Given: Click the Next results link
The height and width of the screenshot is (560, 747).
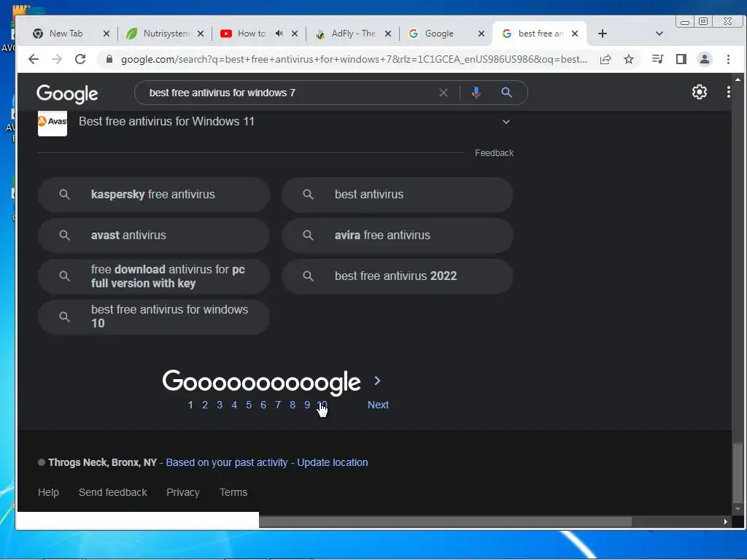Looking at the screenshot, I should (x=378, y=405).
